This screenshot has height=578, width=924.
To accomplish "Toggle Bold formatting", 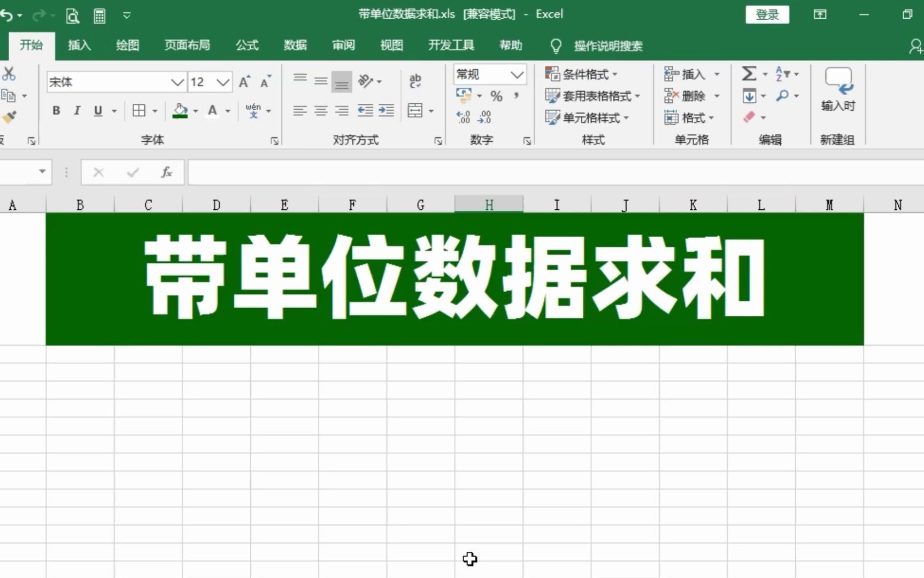I will (56, 111).
